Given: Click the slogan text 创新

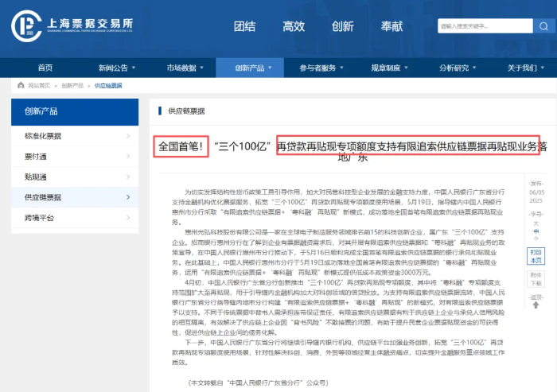Looking at the screenshot, I should [x=342, y=26].
